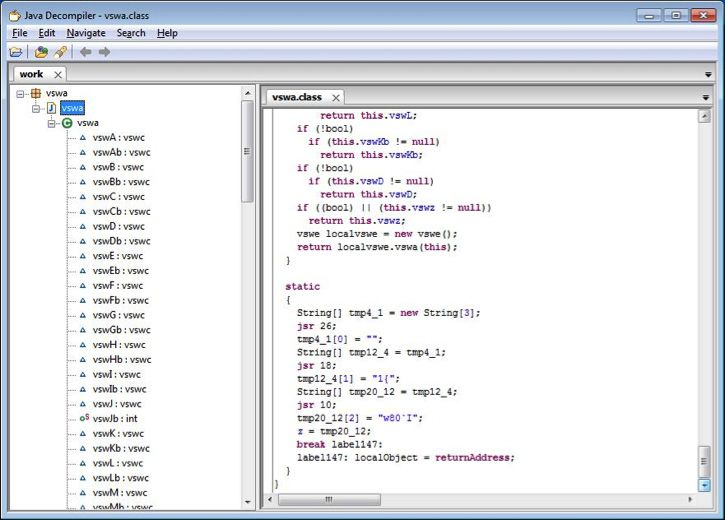
Task: Select field vswDb : vswc
Action: 122,241
